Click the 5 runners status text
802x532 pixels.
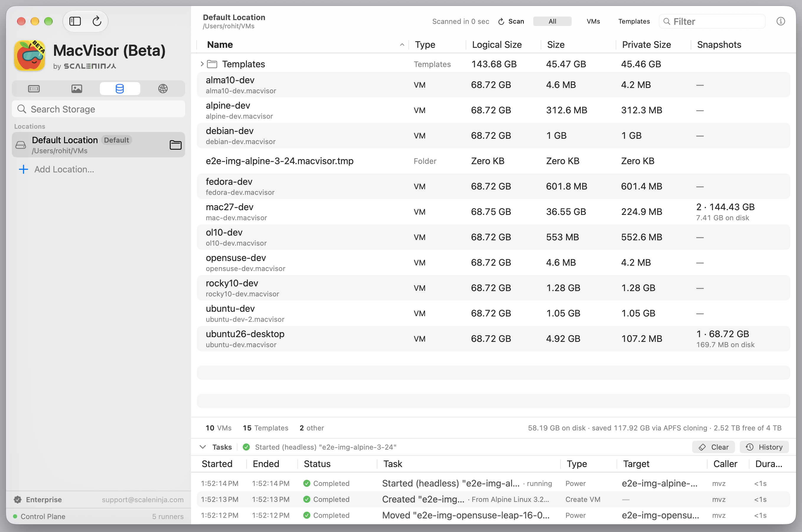coord(168,516)
